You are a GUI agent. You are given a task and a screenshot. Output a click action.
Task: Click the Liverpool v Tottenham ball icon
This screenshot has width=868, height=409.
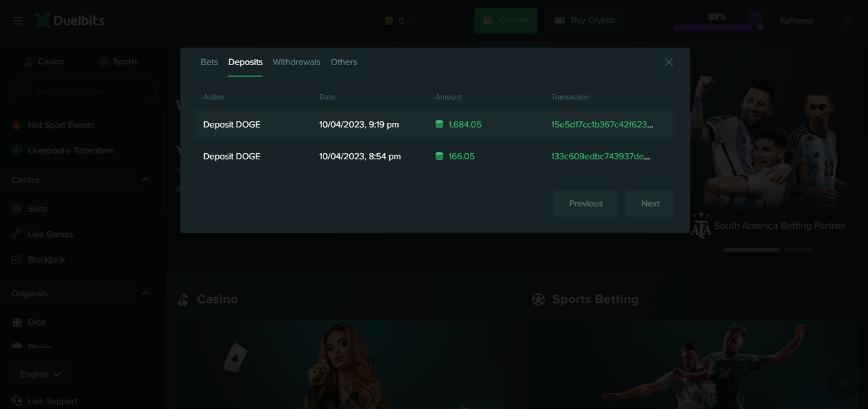click(17, 151)
